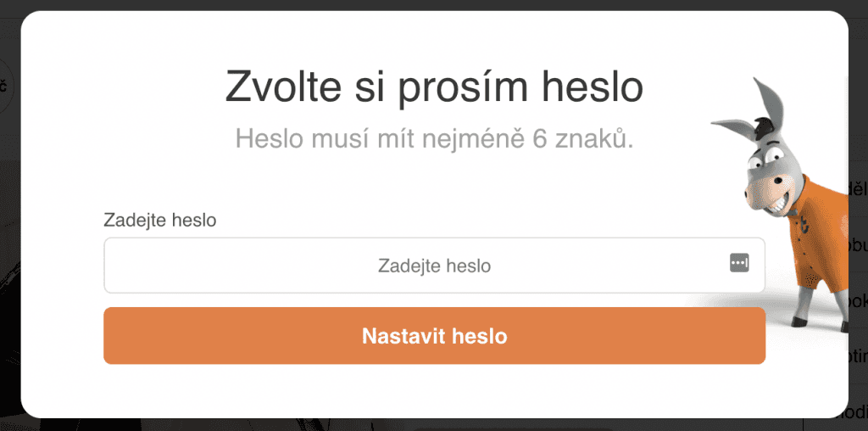
Task: Click the six-character minimum hint text
Action: point(434,139)
